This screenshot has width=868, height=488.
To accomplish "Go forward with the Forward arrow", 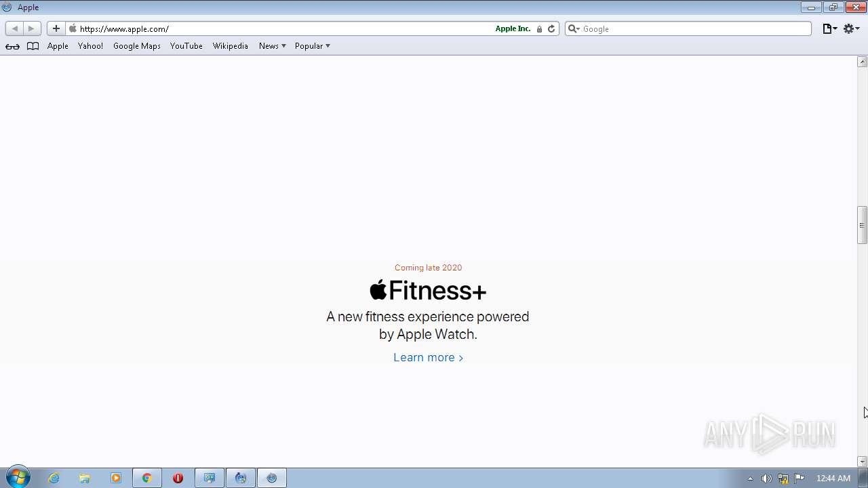I will tap(32, 28).
